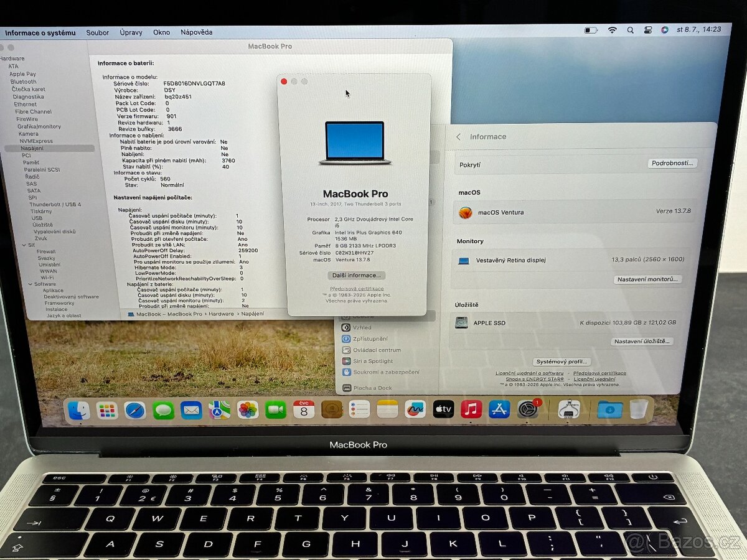Image resolution: width=747 pixels, height=560 pixels.
Task: Open Nastavení monitorů... button
Action: pyautogui.click(x=647, y=279)
